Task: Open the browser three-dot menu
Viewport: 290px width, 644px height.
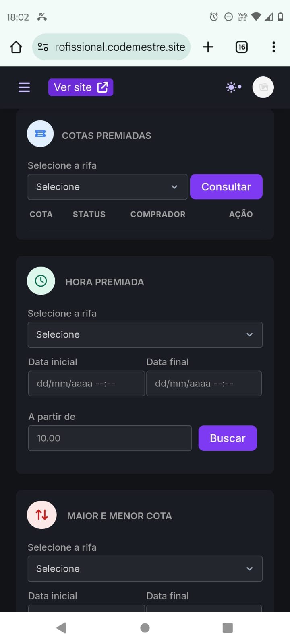Action: pyautogui.click(x=274, y=47)
